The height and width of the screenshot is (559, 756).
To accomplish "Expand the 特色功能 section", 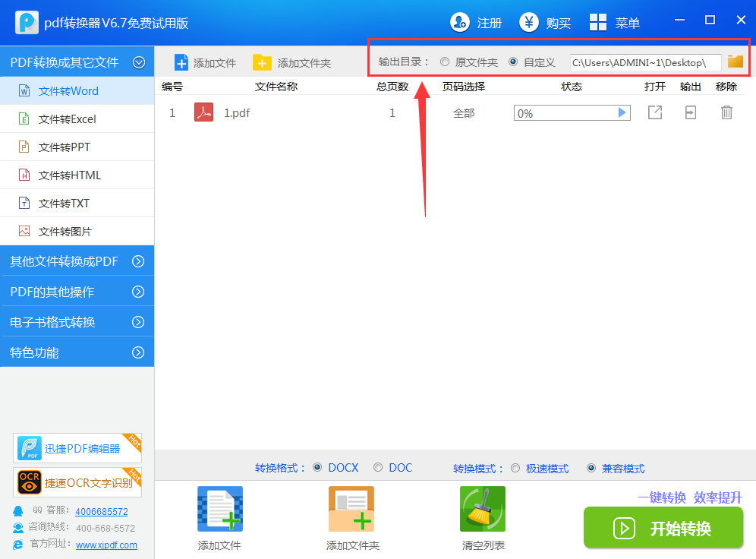I will click(x=77, y=351).
